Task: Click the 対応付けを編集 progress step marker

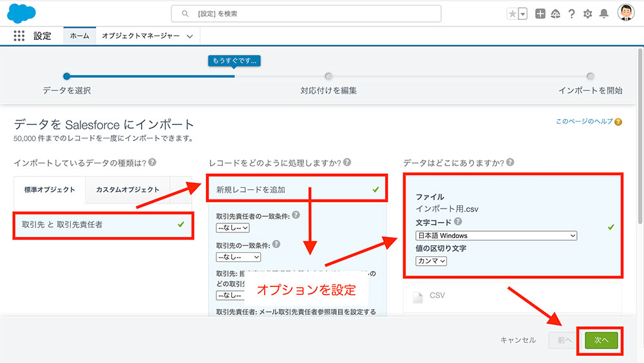Action: [328, 76]
